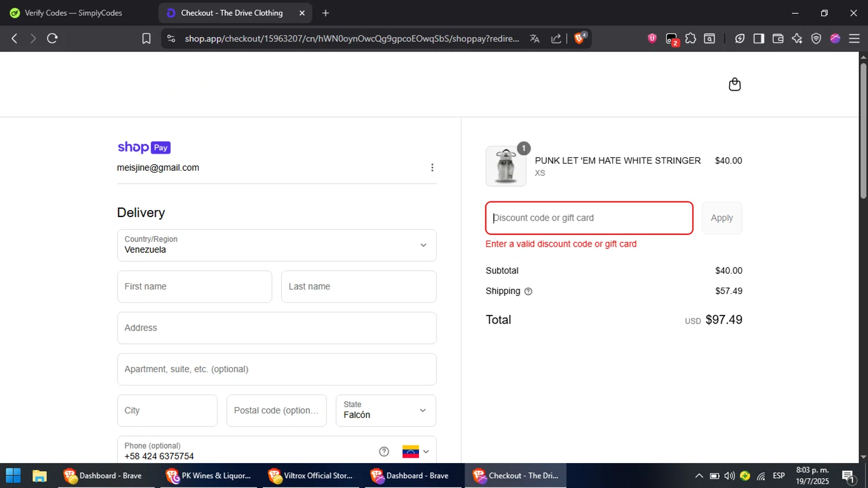Open the shopping bag cart icon
Viewport: 868px width, 488px height.
734,85
